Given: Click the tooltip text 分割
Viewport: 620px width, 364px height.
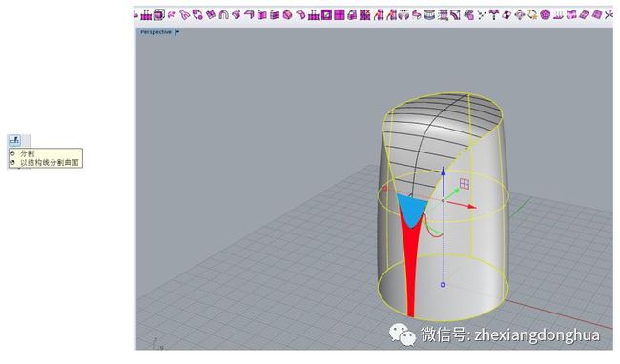Looking at the screenshot, I should point(28,153).
